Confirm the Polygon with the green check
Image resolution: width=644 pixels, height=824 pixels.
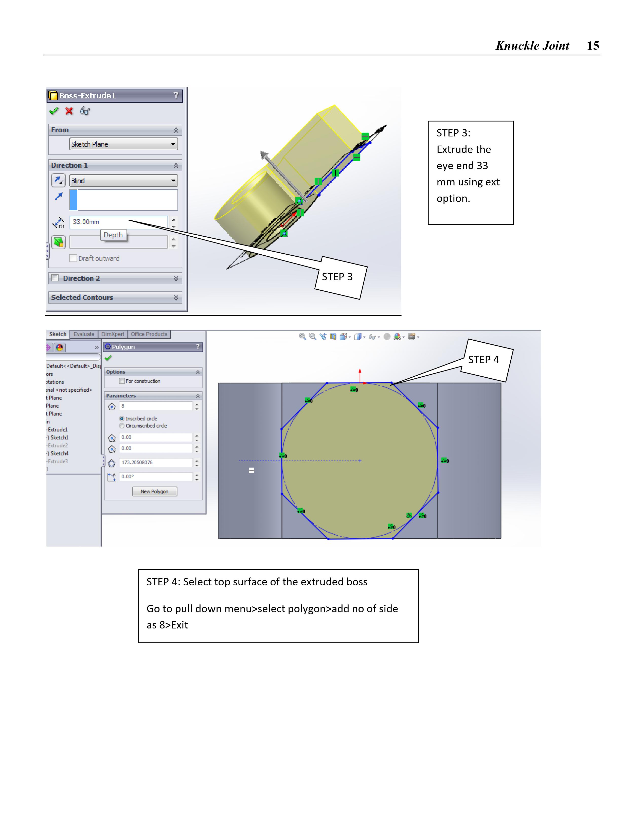[108, 358]
